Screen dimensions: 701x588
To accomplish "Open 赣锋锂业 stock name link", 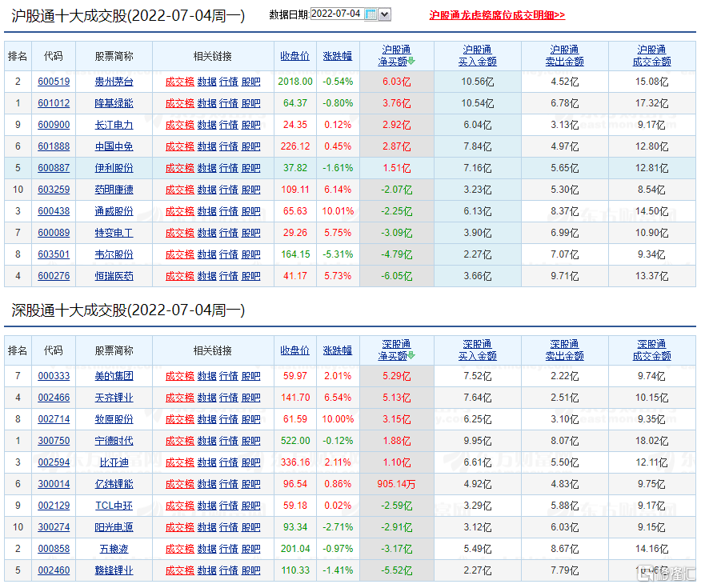I will (x=114, y=570).
